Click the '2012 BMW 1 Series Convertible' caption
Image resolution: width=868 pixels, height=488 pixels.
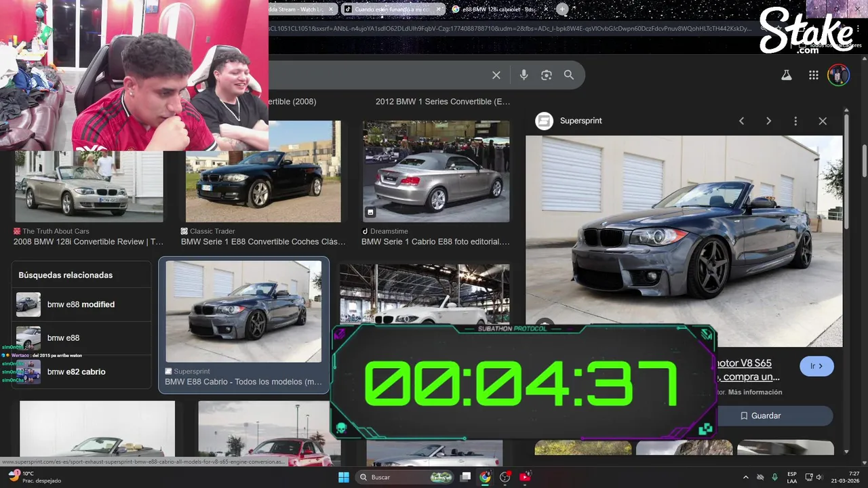pyautogui.click(x=443, y=102)
